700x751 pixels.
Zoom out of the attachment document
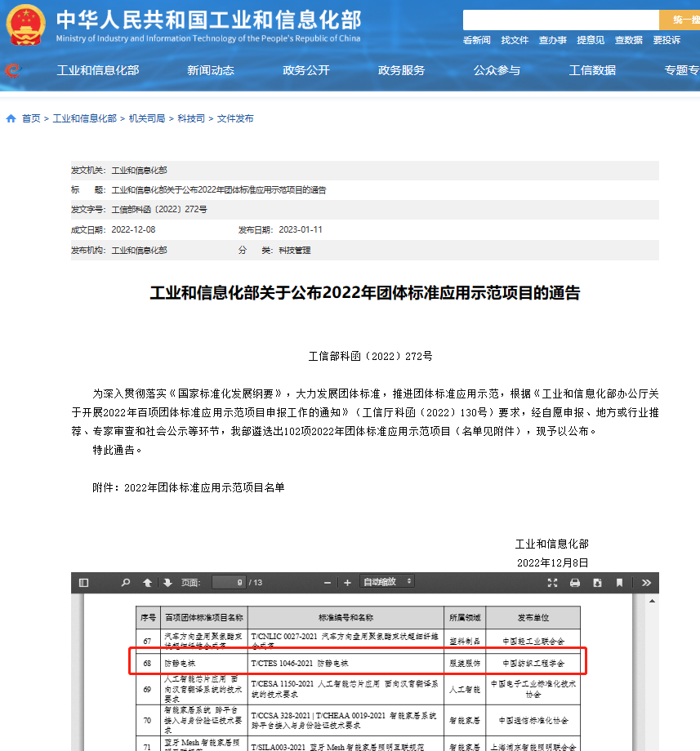326,582
